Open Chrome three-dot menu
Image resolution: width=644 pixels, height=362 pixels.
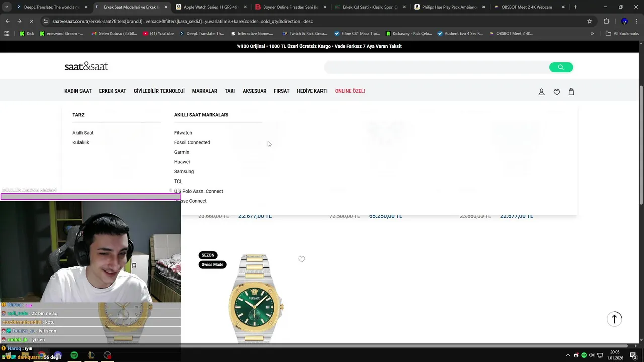[637, 21]
